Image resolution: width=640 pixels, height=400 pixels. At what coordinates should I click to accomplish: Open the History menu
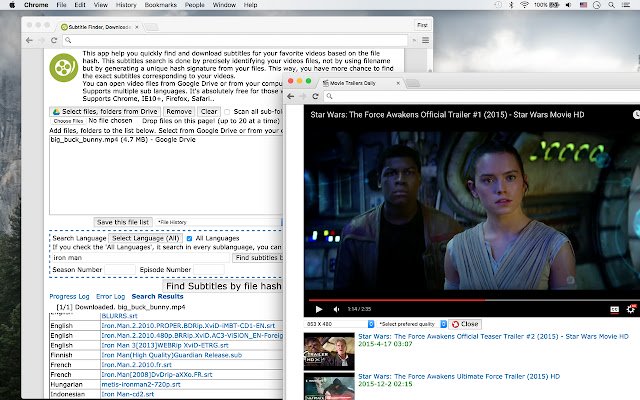point(126,5)
